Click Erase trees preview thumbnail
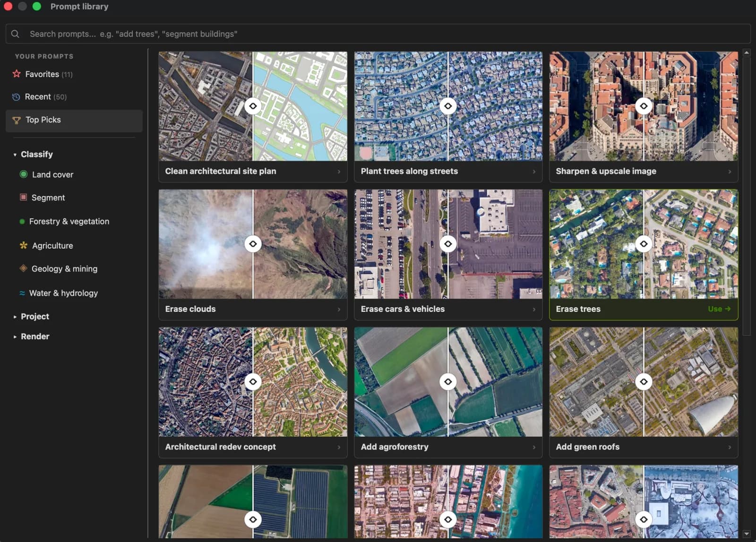Screen dimensions: 756x542 pos(644,244)
